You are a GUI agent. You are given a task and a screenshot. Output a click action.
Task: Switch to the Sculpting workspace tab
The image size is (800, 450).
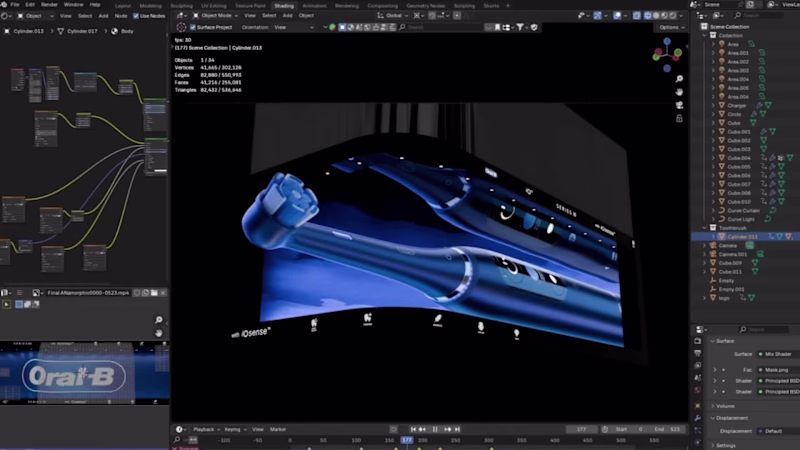181,6
